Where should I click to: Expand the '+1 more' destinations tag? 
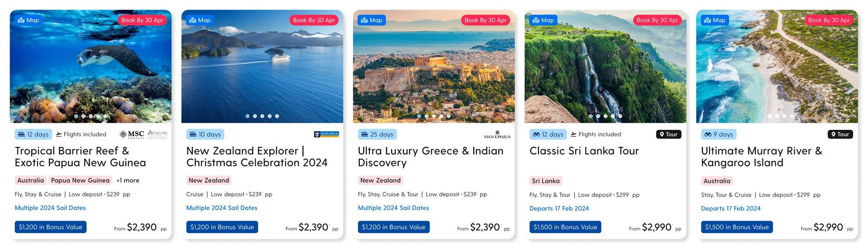pos(128,180)
